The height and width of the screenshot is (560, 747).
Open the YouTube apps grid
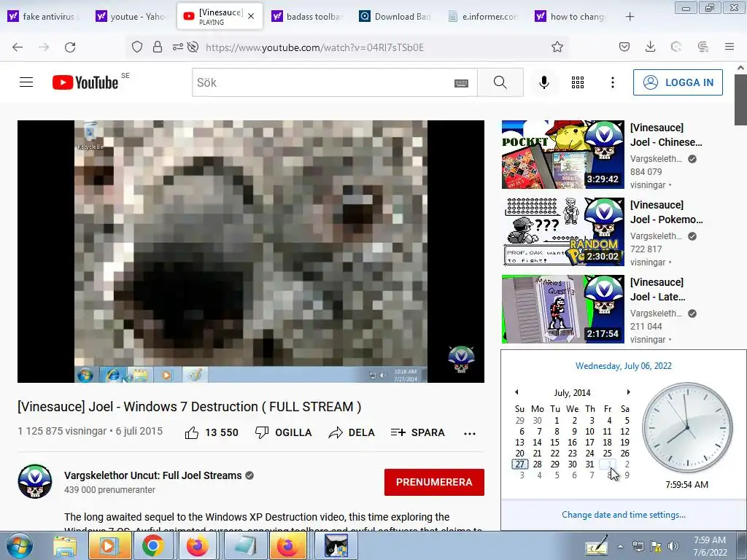pyautogui.click(x=578, y=82)
